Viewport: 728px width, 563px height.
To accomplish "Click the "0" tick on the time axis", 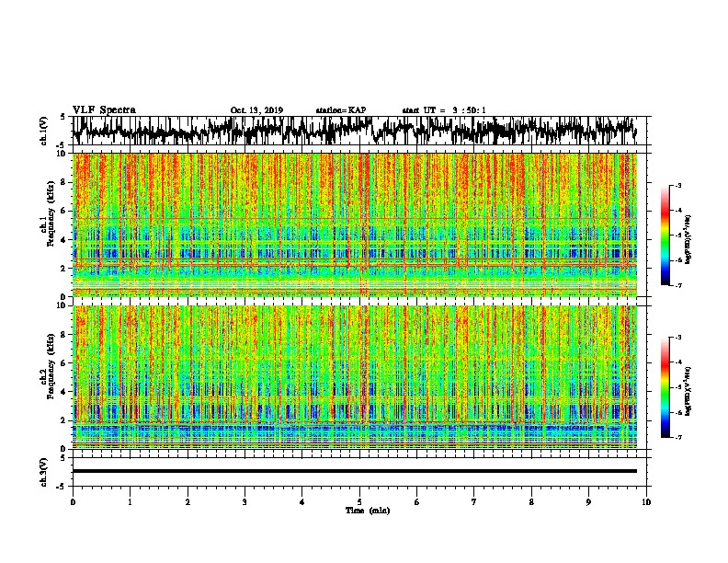I will (x=73, y=502).
